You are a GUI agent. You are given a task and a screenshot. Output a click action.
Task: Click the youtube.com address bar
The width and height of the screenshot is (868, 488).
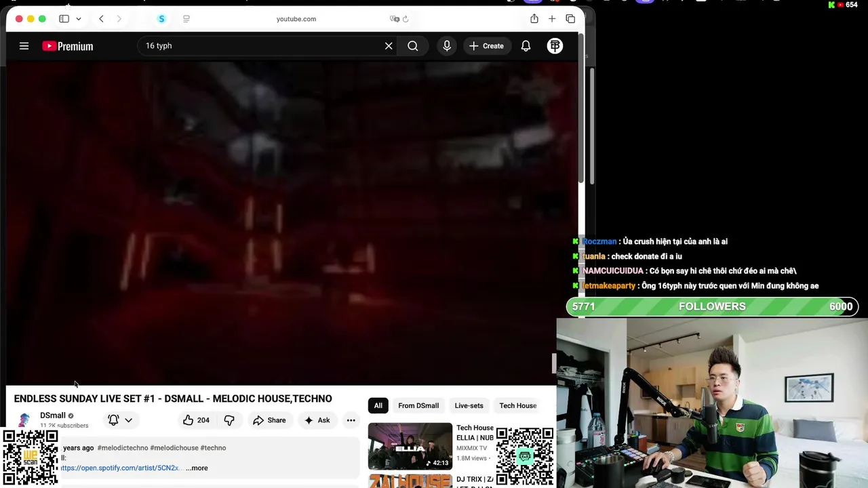[x=296, y=19]
